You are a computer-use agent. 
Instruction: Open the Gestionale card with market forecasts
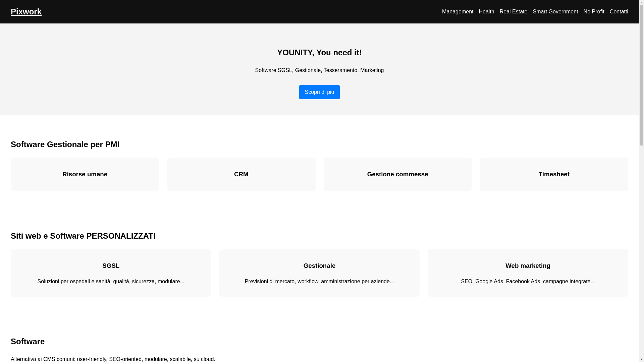click(319, 273)
